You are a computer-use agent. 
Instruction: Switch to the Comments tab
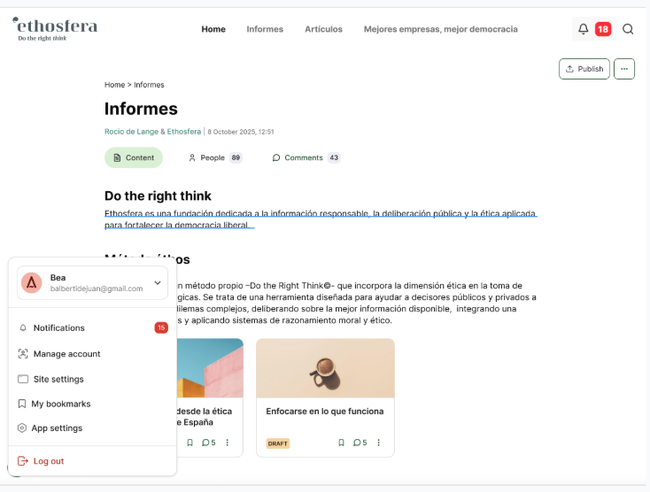click(303, 158)
